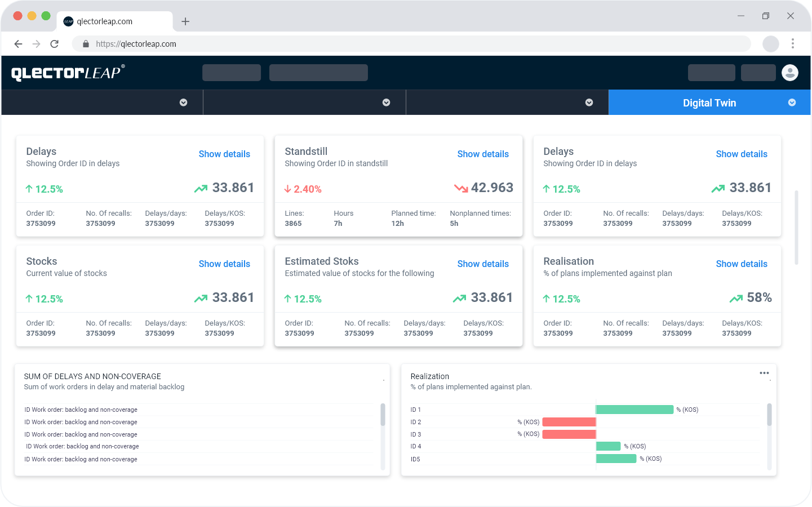Click the QlectorLEAP logo
This screenshot has height=507, width=812.
coord(68,73)
